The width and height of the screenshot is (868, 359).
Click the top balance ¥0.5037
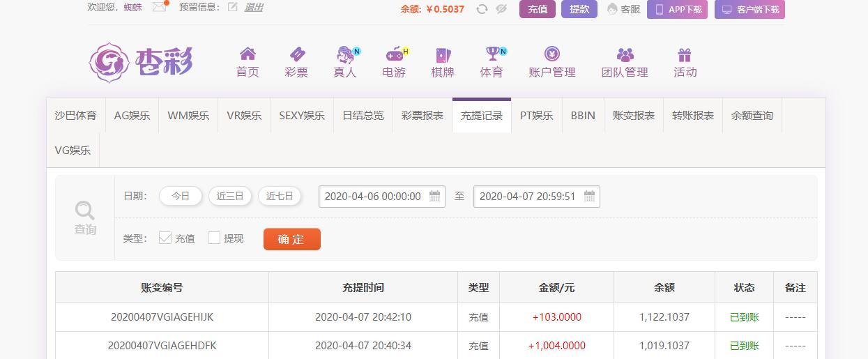[x=445, y=9]
